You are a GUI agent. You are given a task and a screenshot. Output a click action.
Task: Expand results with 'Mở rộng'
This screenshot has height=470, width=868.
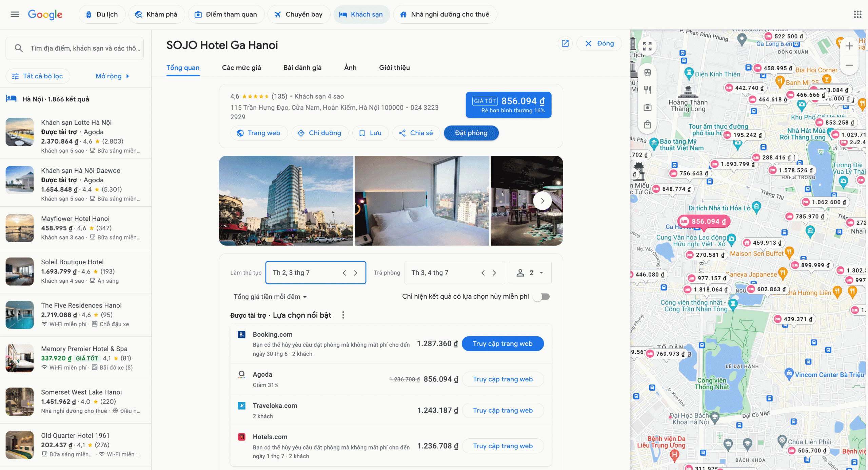112,76
